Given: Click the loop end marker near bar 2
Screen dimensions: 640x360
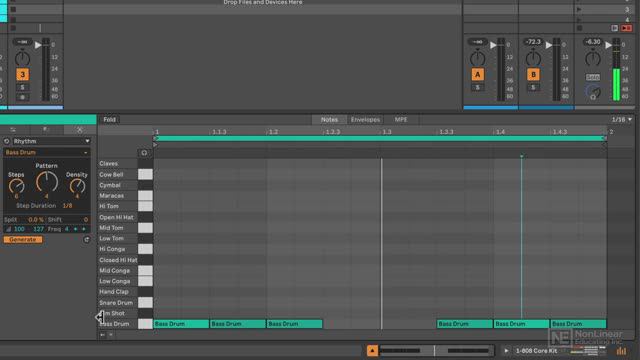Looking at the screenshot, I should pyautogui.click(x=604, y=138).
